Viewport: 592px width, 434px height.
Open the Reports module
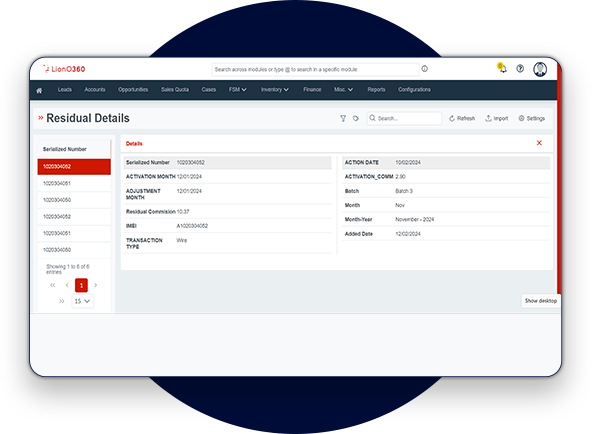point(376,90)
